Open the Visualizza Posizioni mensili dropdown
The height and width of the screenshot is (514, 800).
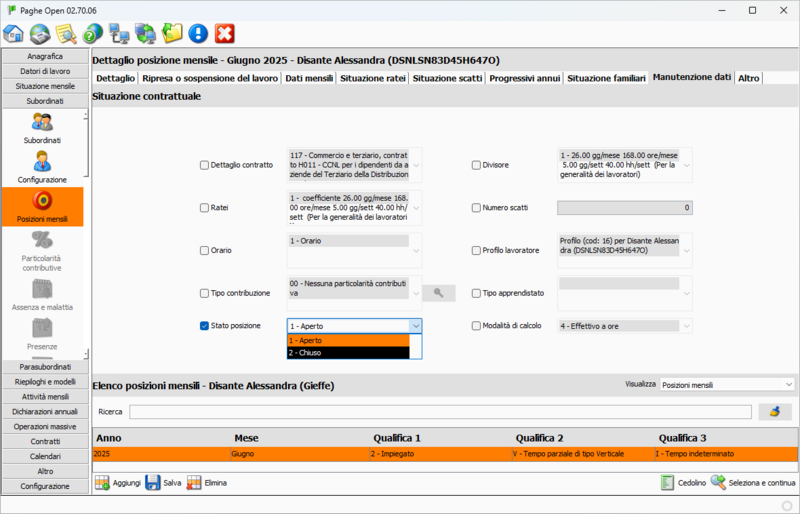(726, 384)
